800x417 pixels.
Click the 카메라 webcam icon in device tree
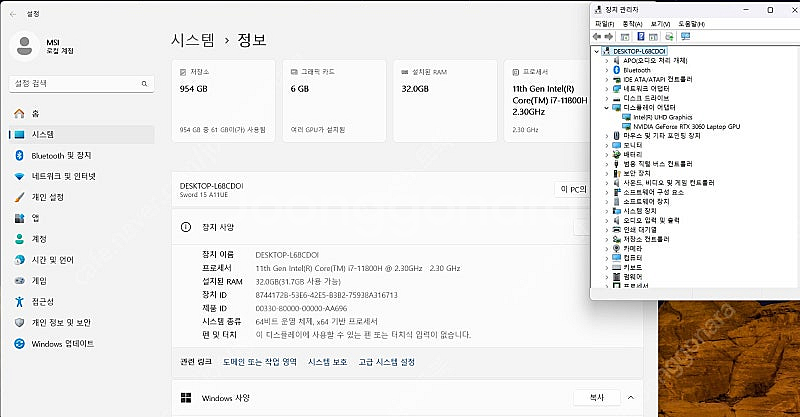tap(616, 249)
